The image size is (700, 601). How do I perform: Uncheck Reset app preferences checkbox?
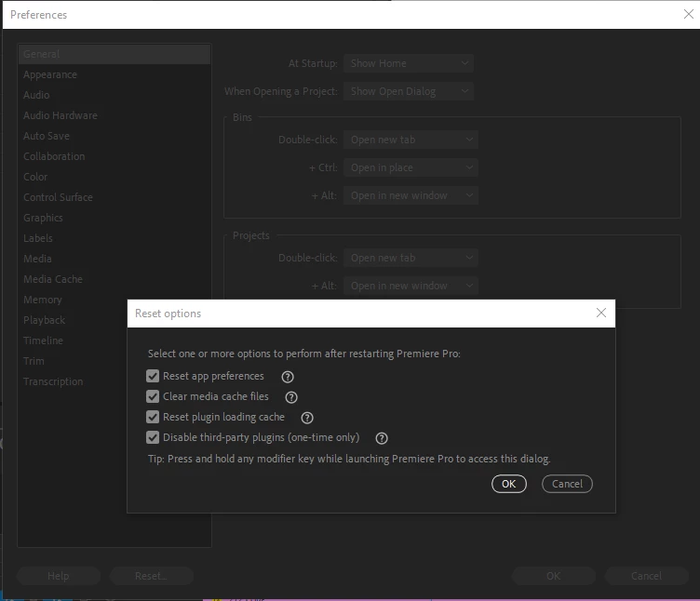(153, 376)
